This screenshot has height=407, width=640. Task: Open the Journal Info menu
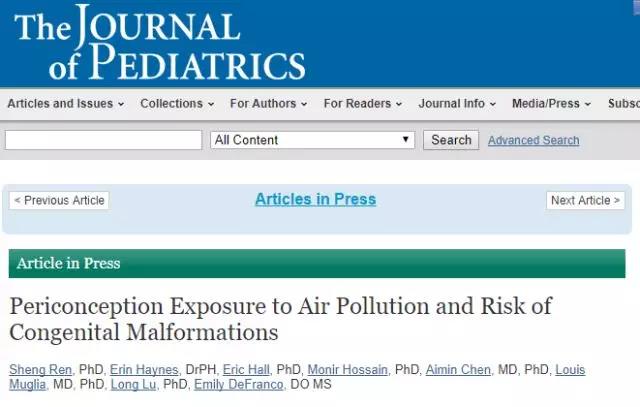(457, 104)
